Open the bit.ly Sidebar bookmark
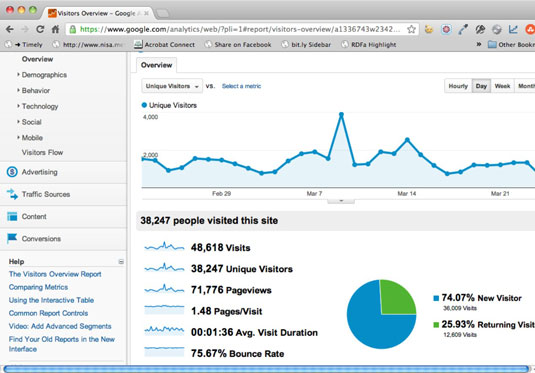This screenshot has height=373, width=535. (x=306, y=44)
